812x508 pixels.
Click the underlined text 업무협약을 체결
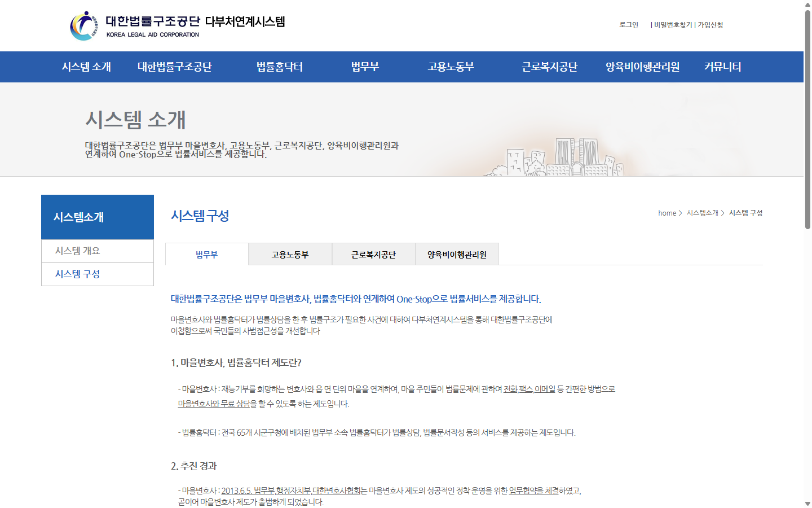[534, 491]
